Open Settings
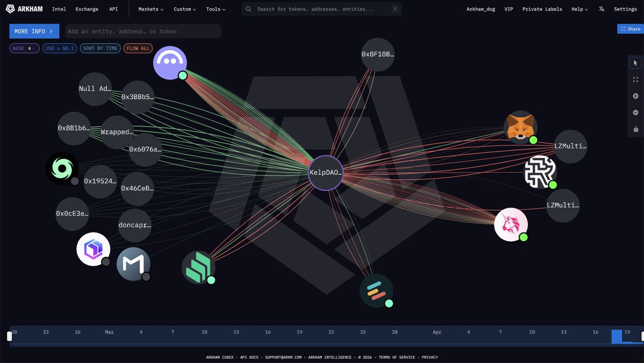This screenshot has height=363, width=644. click(625, 9)
